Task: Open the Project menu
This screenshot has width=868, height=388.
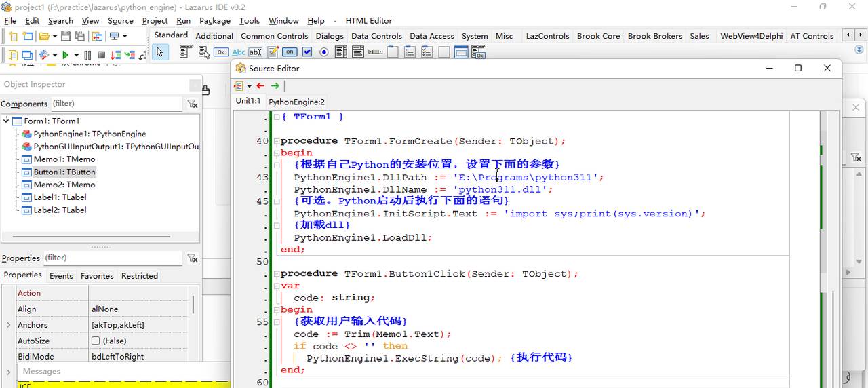Action: coord(155,20)
